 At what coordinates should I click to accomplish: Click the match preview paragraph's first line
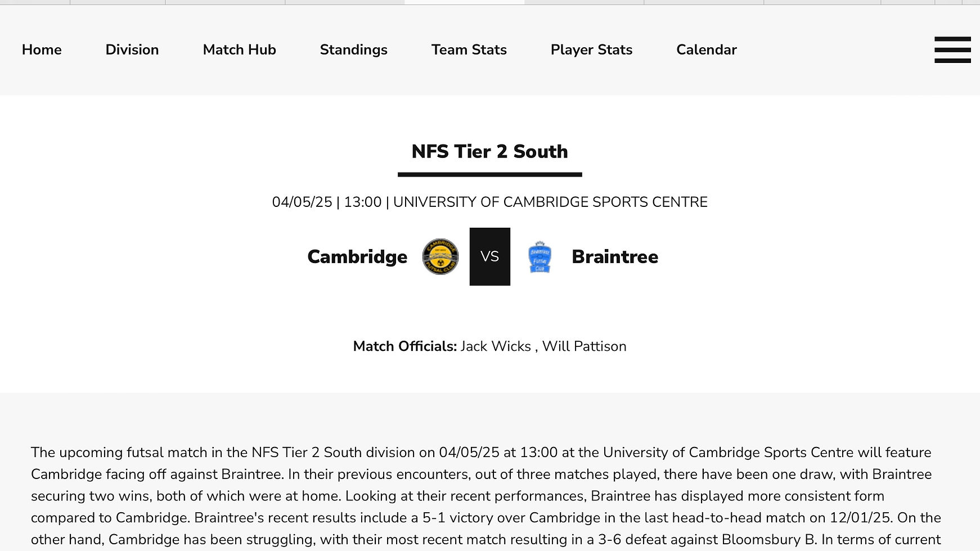(481, 452)
